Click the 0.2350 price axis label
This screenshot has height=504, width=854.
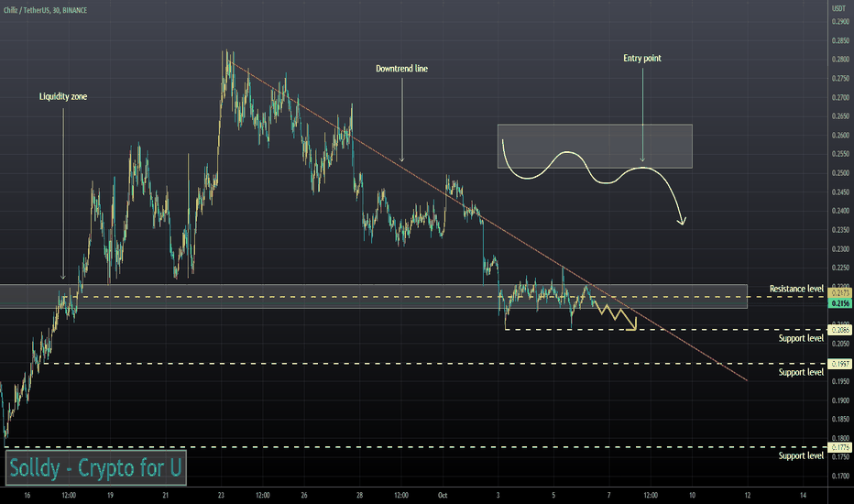840,230
